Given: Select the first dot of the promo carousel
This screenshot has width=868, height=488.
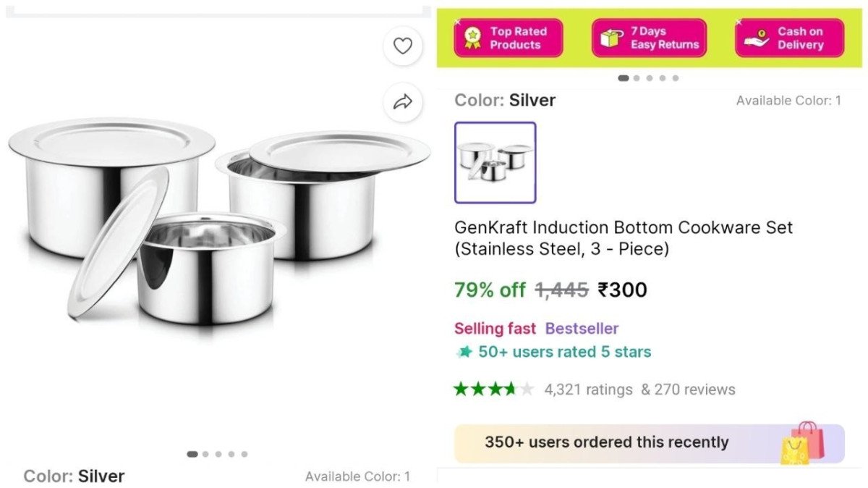Looking at the screenshot, I should 624,77.
